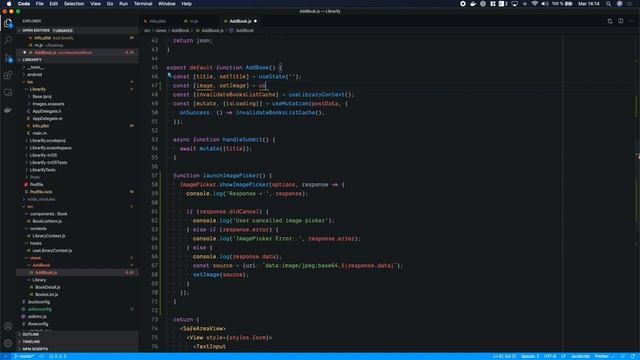Open the Apple menu

pyautogui.click(x=9, y=4)
